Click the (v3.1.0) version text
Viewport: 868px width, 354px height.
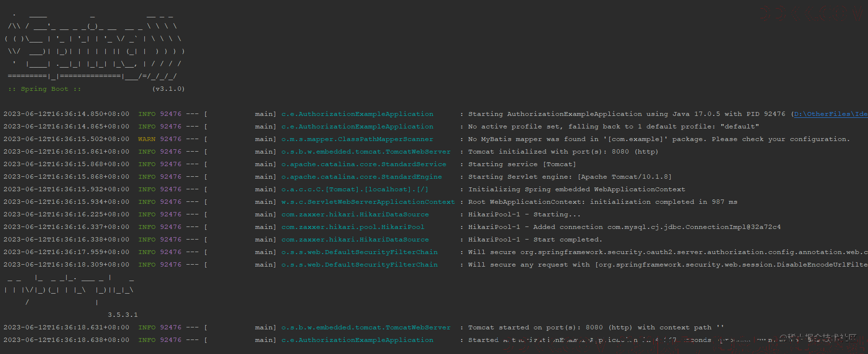tap(168, 89)
